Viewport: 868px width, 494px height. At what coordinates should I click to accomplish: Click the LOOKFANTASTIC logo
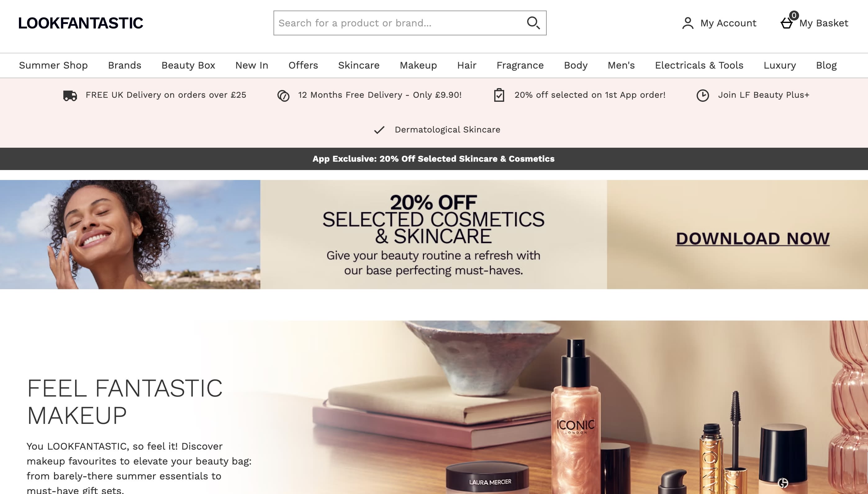(81, 23)
